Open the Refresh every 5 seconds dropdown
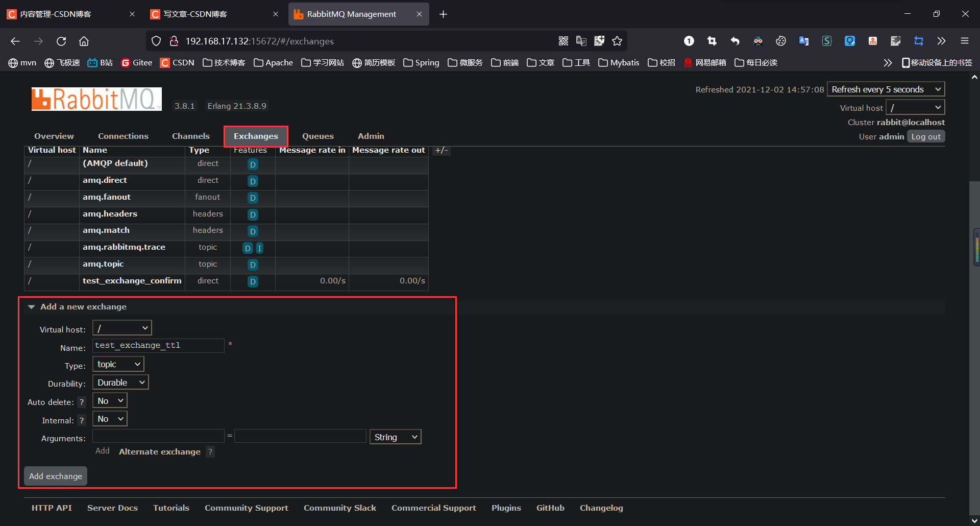 [886, 89]
